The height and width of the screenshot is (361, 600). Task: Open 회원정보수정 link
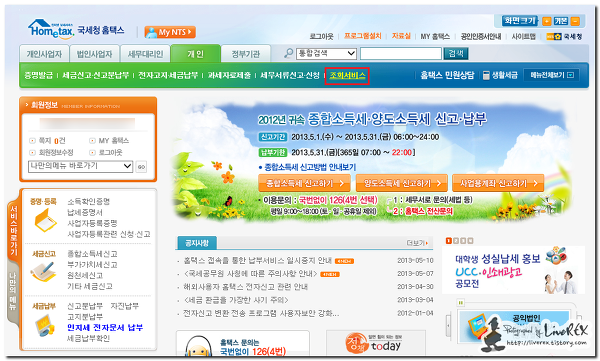(56, 152)
